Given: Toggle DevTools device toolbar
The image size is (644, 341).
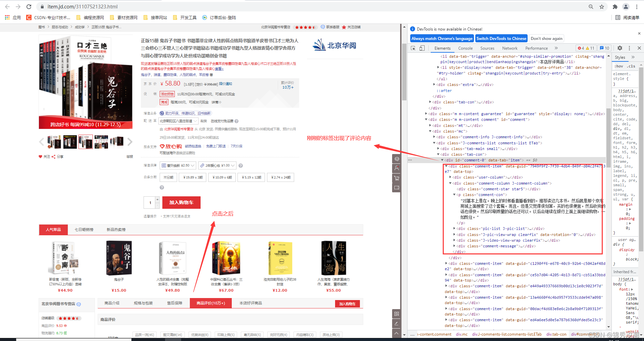Looking at the screenshot, I should pos(422,48).
